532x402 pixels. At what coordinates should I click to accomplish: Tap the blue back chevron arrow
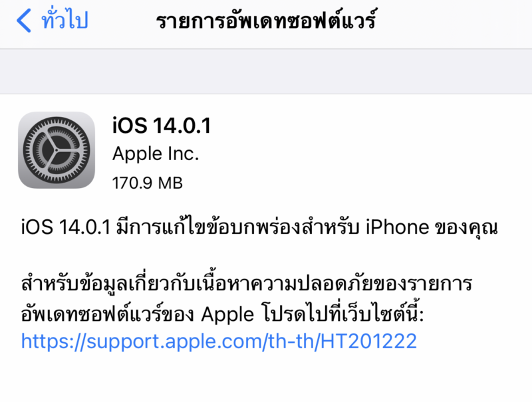24,21
